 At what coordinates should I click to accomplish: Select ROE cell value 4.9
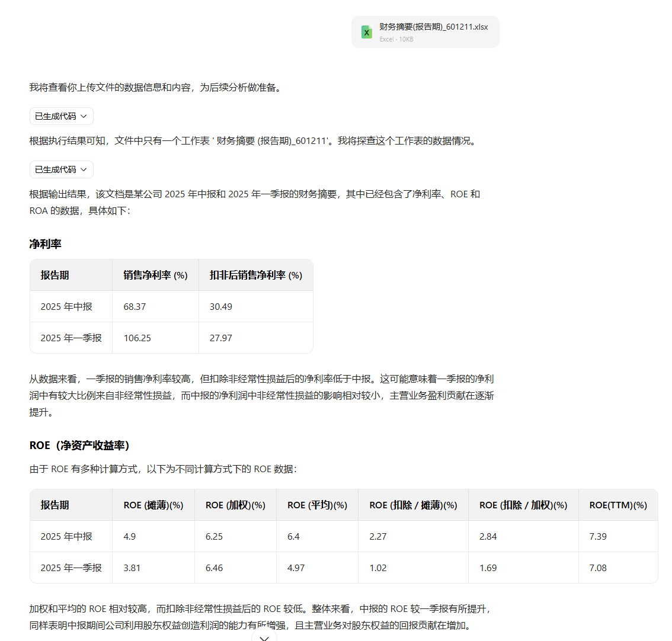tap(129, 537)
